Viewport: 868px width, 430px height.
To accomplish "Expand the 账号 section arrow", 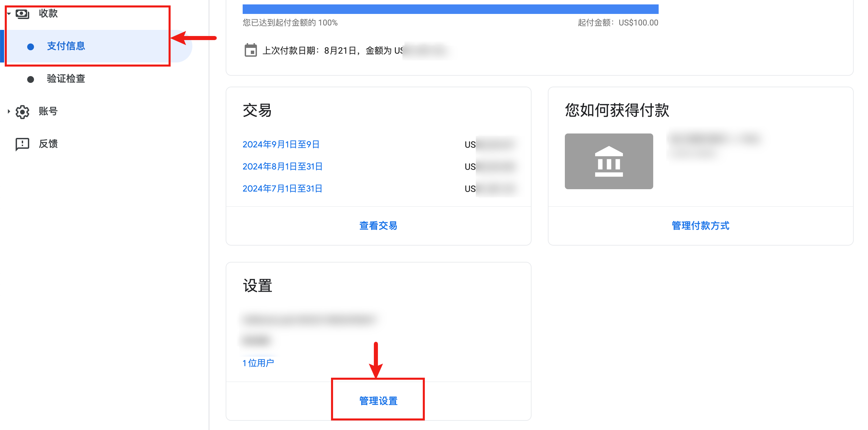I will coord(9,111).
